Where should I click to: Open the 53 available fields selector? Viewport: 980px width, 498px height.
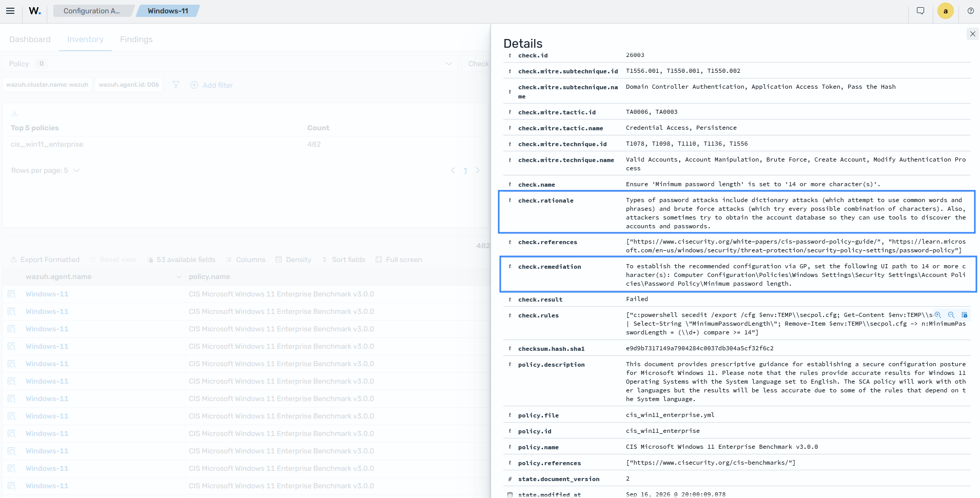(x=181, y=260)
